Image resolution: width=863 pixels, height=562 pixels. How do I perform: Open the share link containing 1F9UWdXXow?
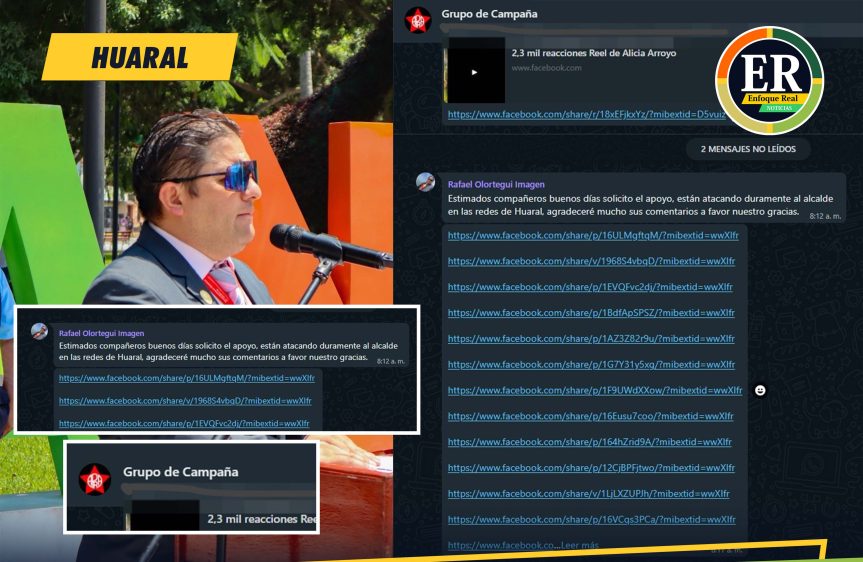[x=594, y=391]
